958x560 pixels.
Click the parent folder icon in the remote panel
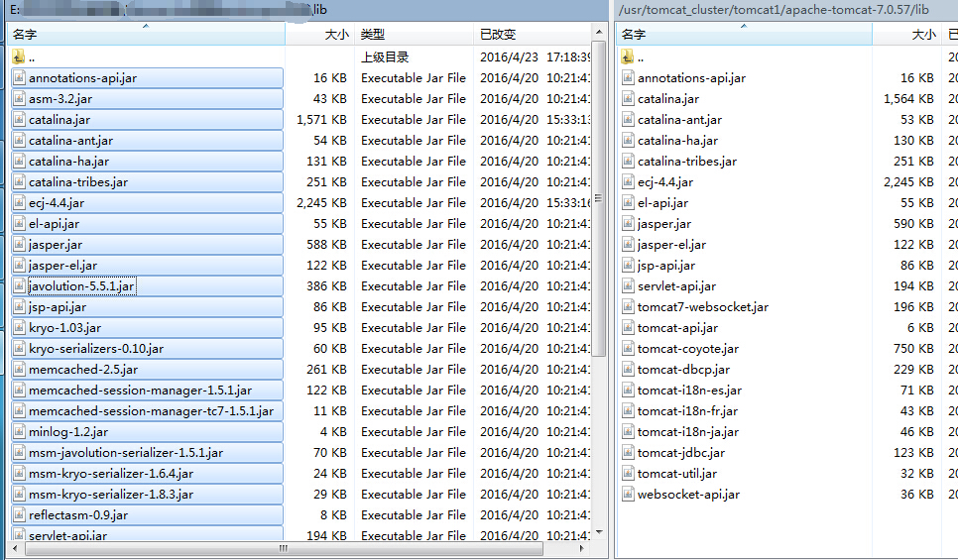pos(628,56)
